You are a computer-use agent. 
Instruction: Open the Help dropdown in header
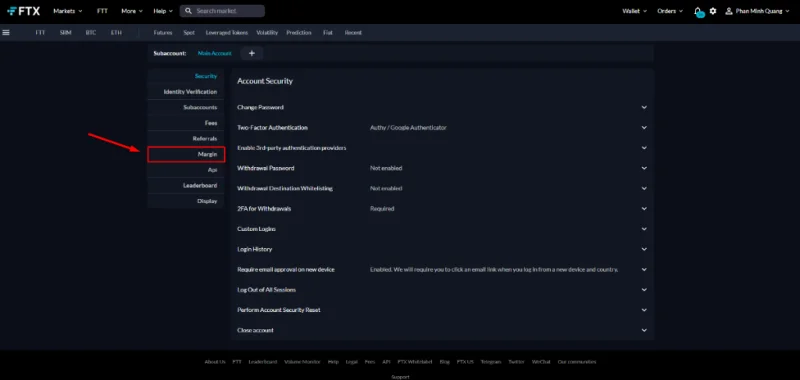tap(163, 11)
